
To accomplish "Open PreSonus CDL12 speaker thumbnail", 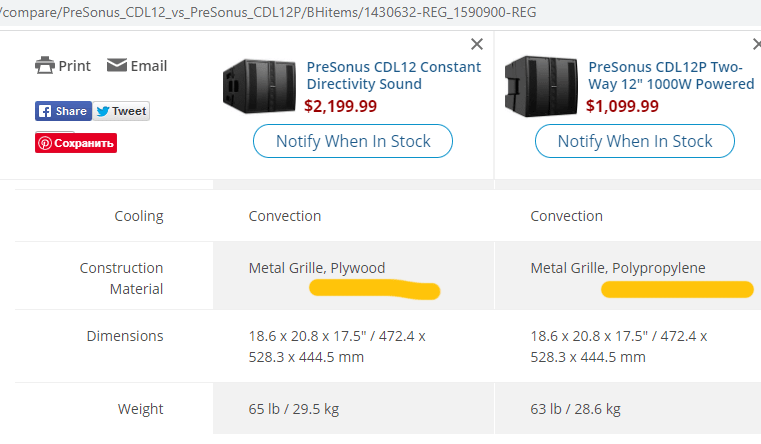I will [259, 86].
